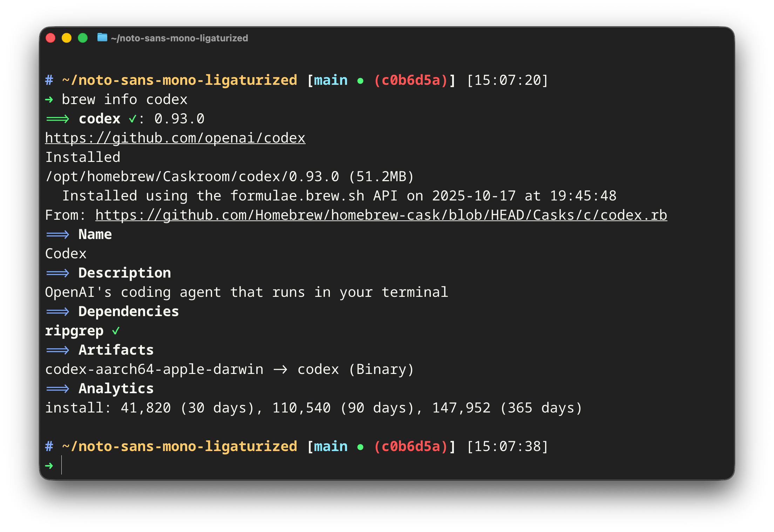This screenshot has height=532, width=774.
Task: Click the noto-sans-mono-ligaturized path in prompt
Action: tap(179, 80)
